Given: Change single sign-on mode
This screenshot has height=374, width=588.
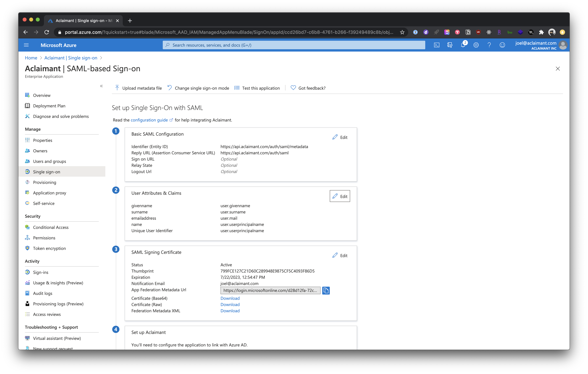Looking at the screenshot, I should [x=198, y=88].
